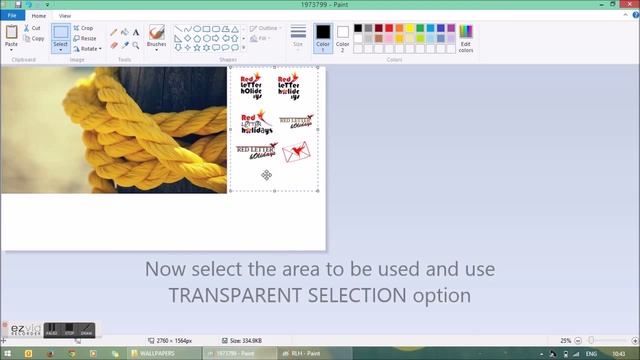640x360 pixels.
Task: Open WALLPAPERS folder taskbar item
Action: coord(163,353)
